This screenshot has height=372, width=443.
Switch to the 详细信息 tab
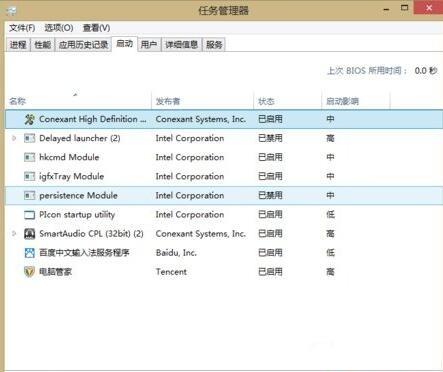coord(182,45)
